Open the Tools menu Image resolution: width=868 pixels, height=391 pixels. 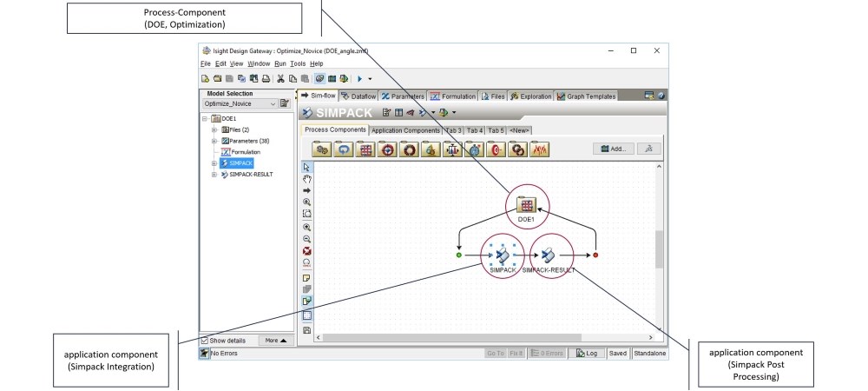pyautogui.click(x=298, y=63)
